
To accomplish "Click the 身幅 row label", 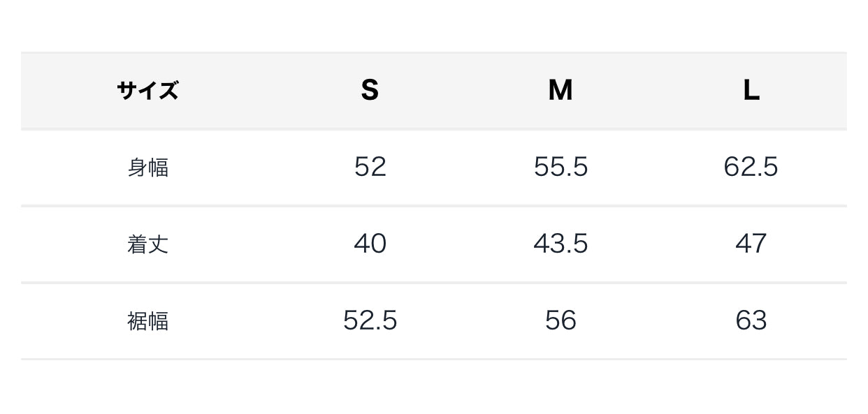I will coord(147,168).
